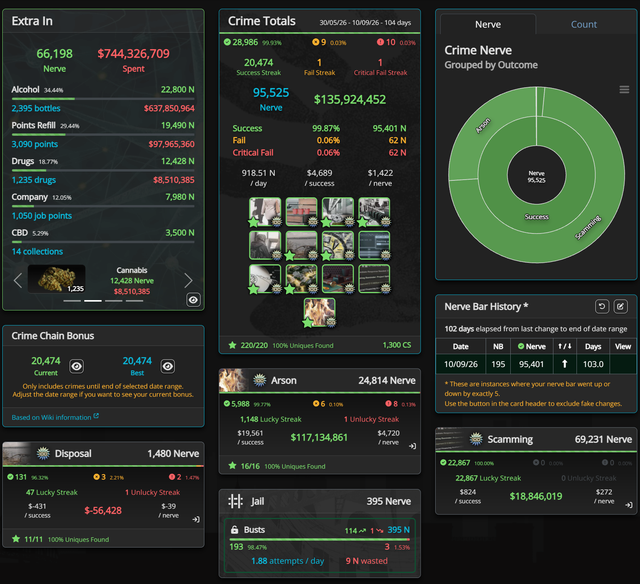
Task: Click green star next to 16/16 uniques
Action: coord(232,466)
